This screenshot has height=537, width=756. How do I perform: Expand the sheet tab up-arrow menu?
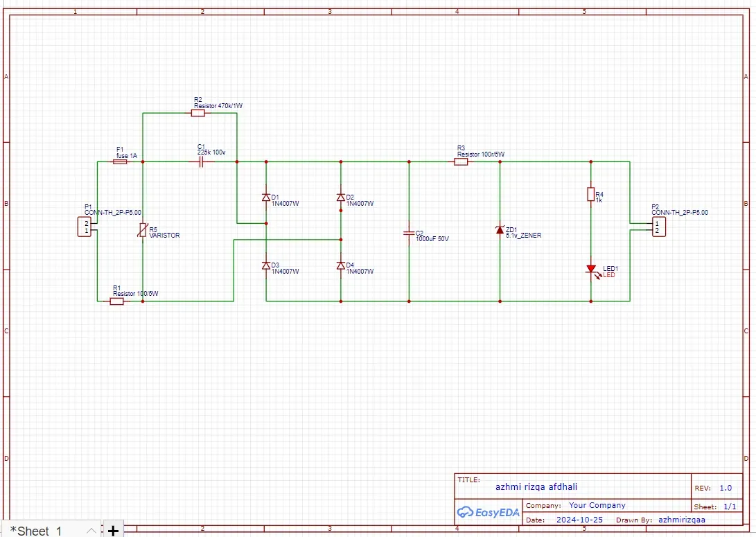tap(91, 531)
